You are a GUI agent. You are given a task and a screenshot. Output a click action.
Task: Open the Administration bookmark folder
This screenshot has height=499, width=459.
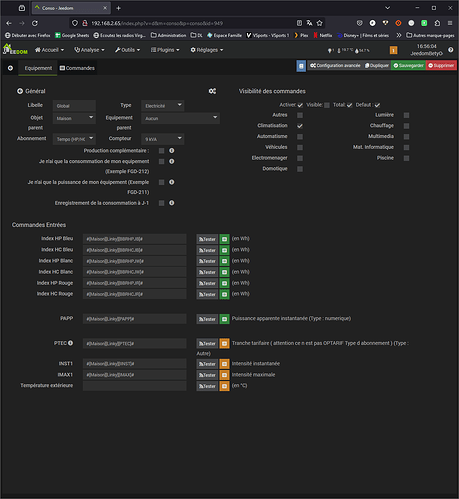coord(168,35)
